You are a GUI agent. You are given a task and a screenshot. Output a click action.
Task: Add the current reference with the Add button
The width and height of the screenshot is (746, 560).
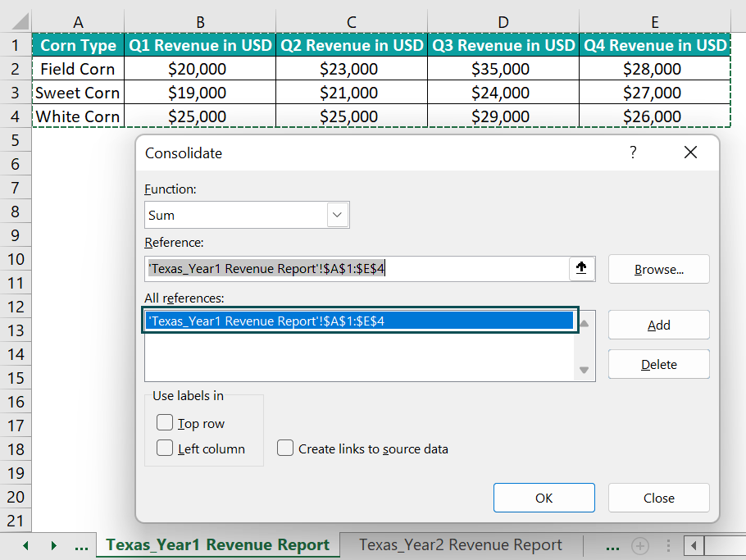pos(658,325)
